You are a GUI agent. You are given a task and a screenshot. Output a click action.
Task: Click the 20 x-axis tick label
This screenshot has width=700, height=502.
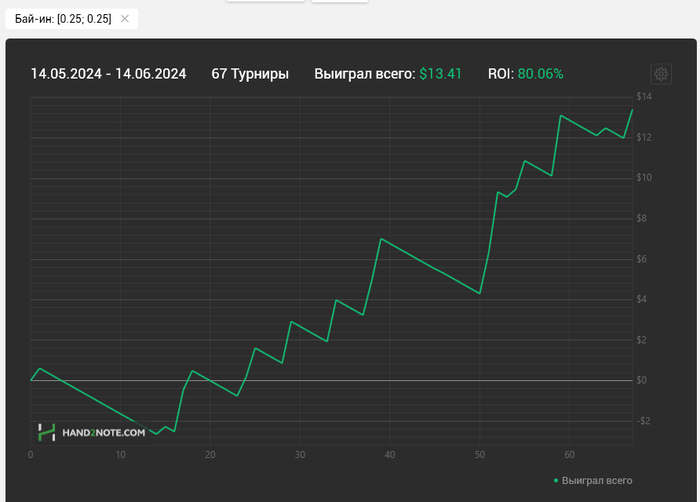pos(210,455)
